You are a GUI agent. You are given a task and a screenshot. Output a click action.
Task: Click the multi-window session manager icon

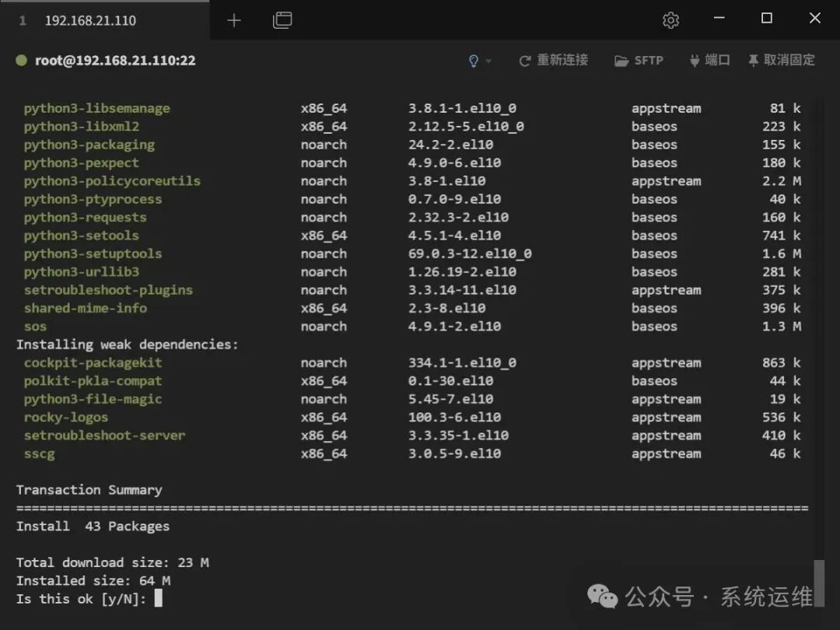(x=282, y=21)
